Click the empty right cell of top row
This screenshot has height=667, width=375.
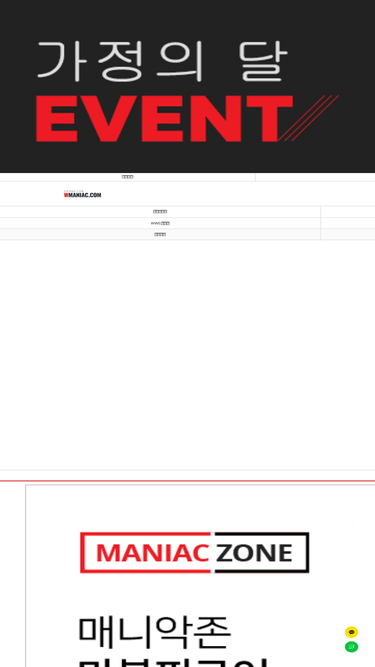click(x=315, y=177)
